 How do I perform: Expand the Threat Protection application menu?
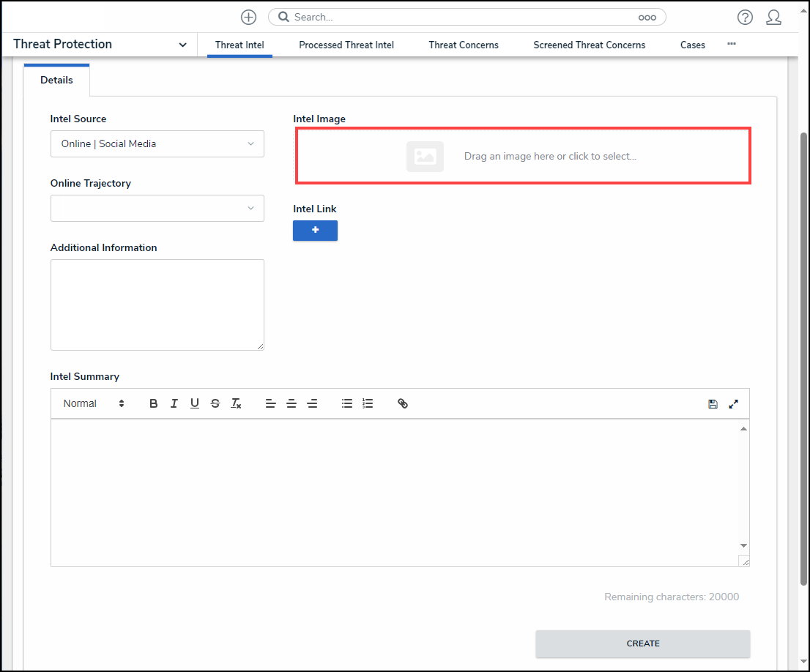tap(182, 45)
